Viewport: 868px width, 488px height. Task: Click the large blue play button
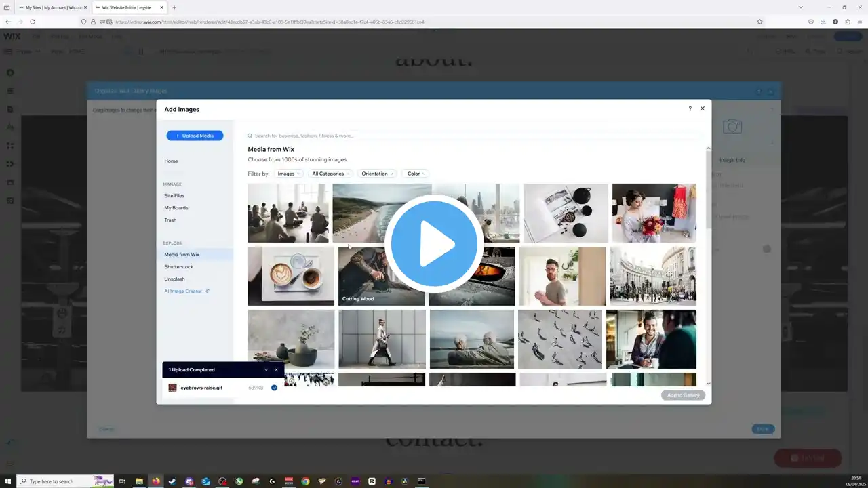pos(434,243)
